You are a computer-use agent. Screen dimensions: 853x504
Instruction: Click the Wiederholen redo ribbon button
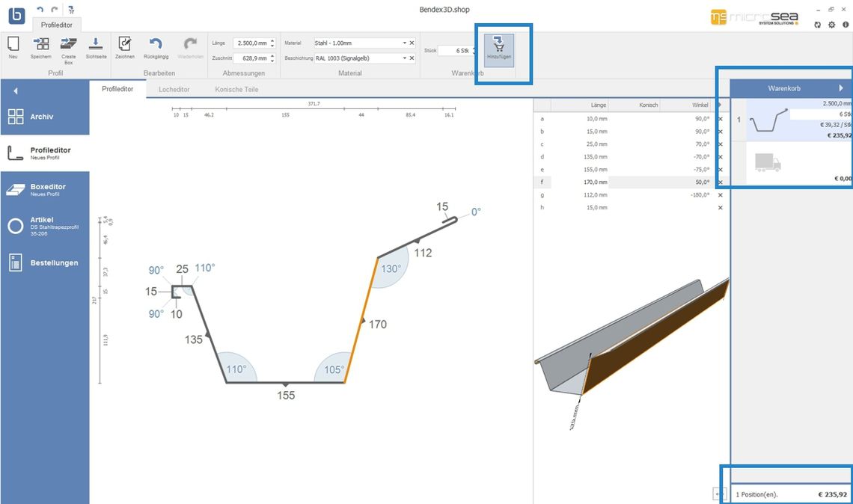[x=190, y=47]
